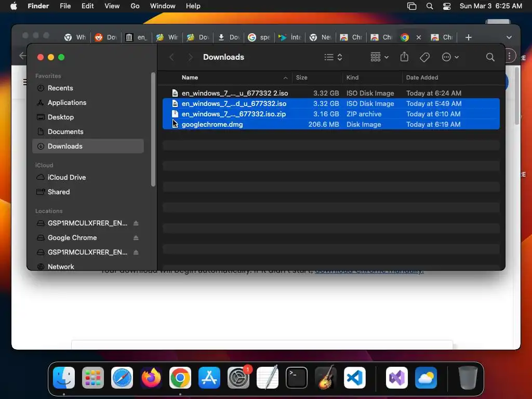Open Spotlight search in menu bar
This screenshot has height=399, width=532.
(430, 6)
